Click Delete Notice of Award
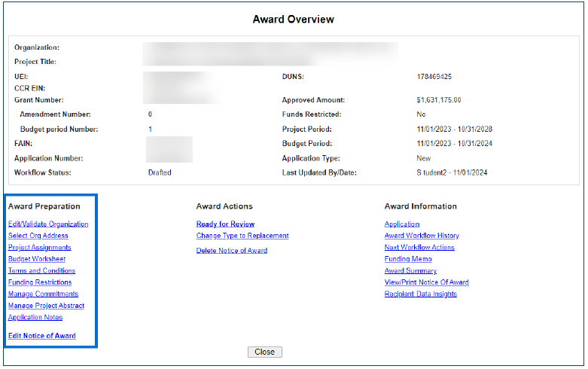The image size is (588, 369). [231, 251]
